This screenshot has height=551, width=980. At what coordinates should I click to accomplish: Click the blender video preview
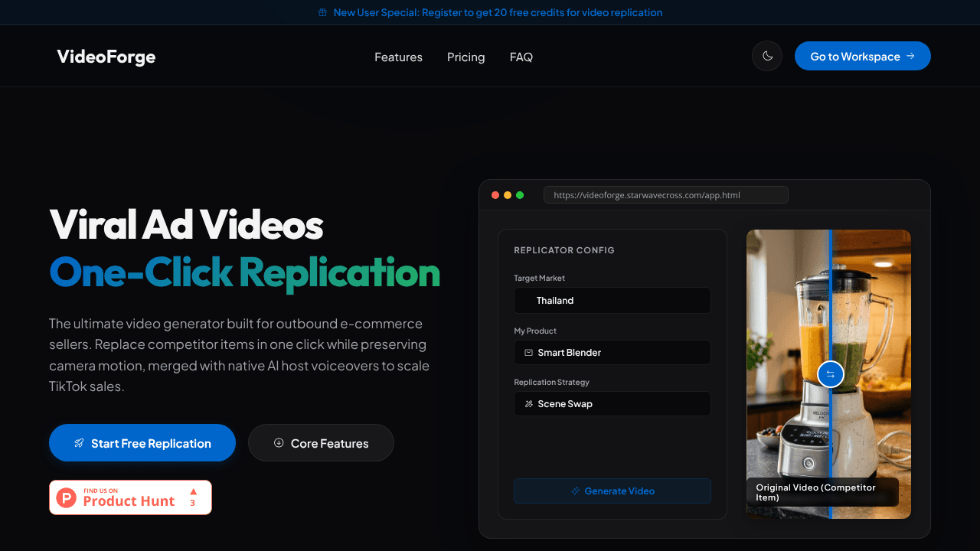[828, 374]
